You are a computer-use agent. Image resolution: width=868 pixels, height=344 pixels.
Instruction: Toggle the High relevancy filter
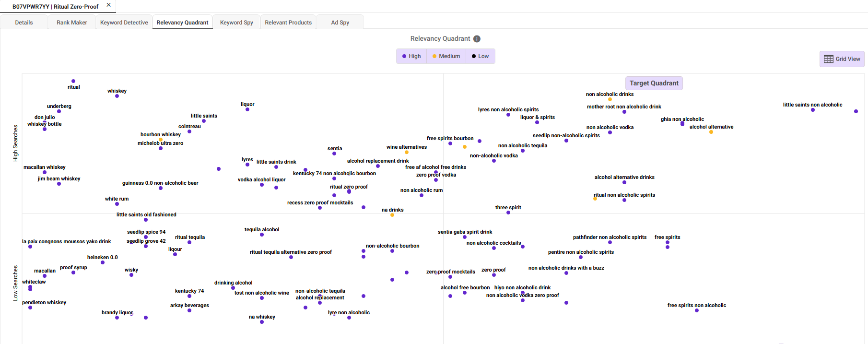coord(411,56)
